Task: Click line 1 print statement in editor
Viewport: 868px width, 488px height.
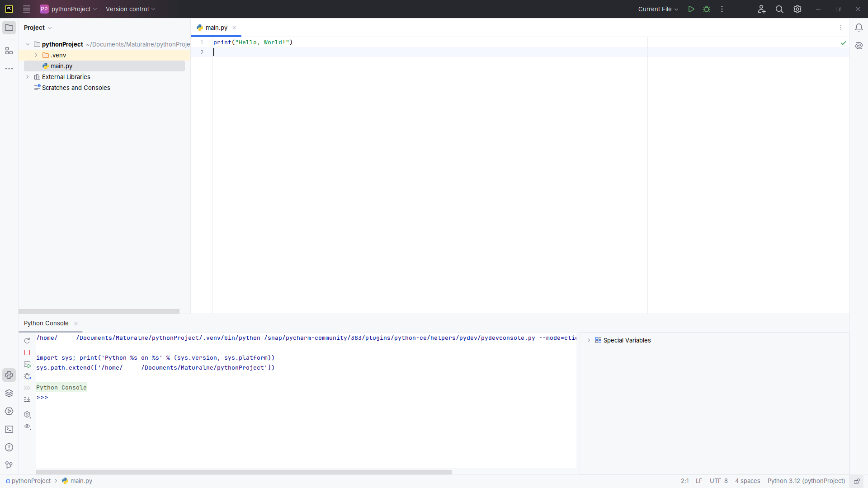Action: 253,42
